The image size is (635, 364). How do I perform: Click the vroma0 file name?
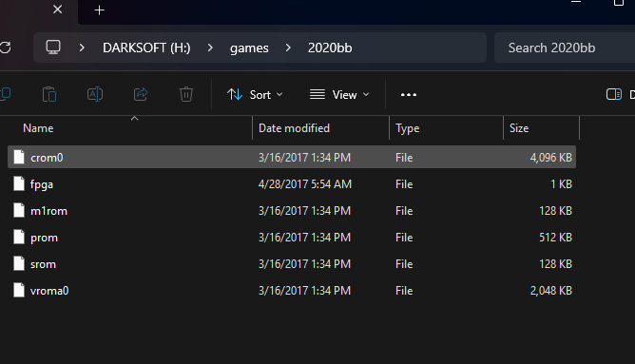49,291
